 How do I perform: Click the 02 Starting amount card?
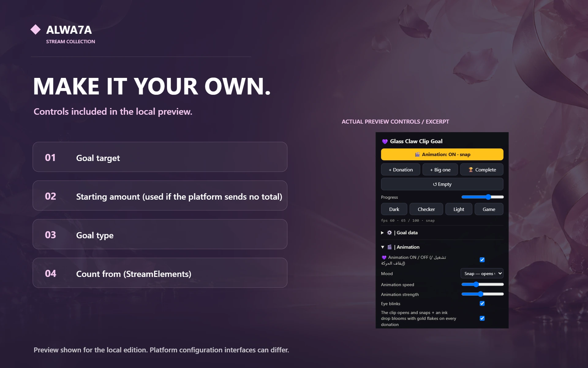click(160, 196)
